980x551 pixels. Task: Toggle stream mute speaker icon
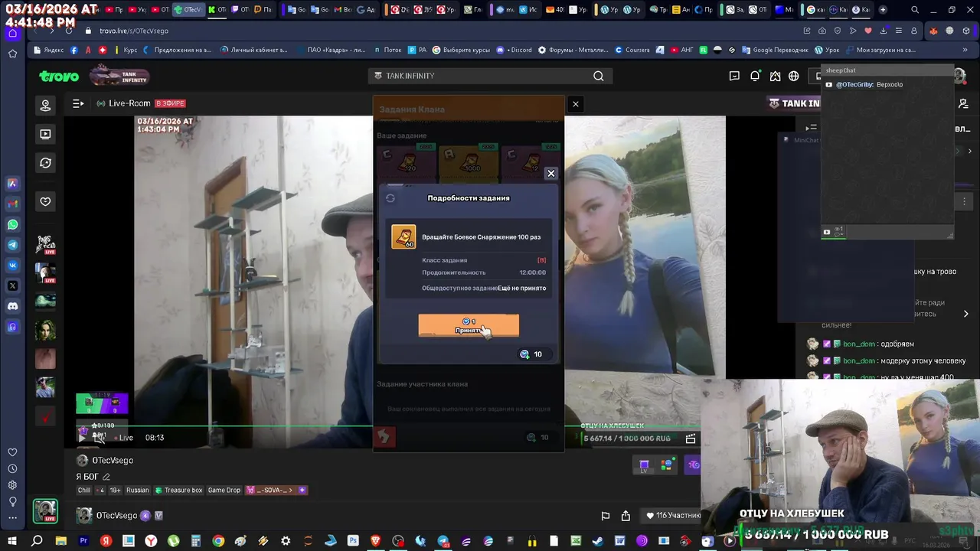point(99,438)
